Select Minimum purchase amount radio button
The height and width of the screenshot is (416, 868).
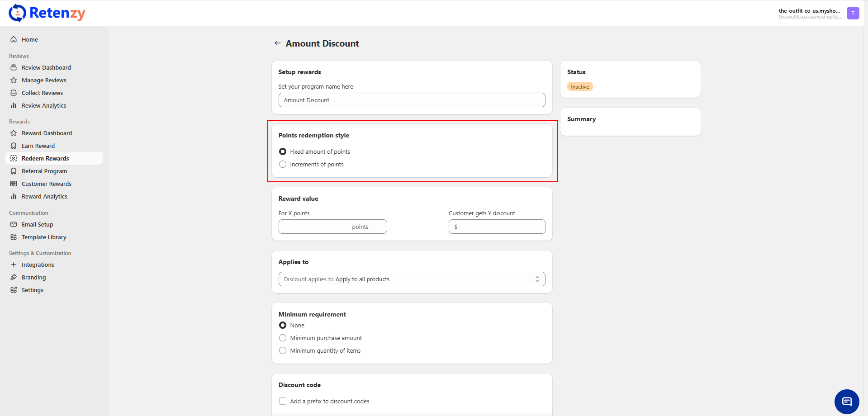[x=283, y=338]
